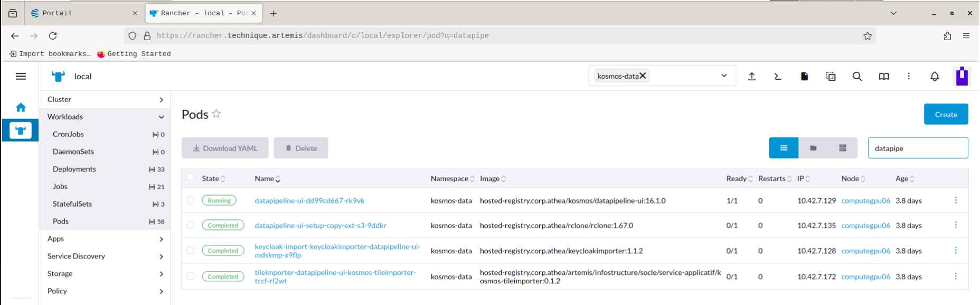Open actions menu for setup-copy-ext-s3 pod row
980x305 pixels.
point(956,225)
